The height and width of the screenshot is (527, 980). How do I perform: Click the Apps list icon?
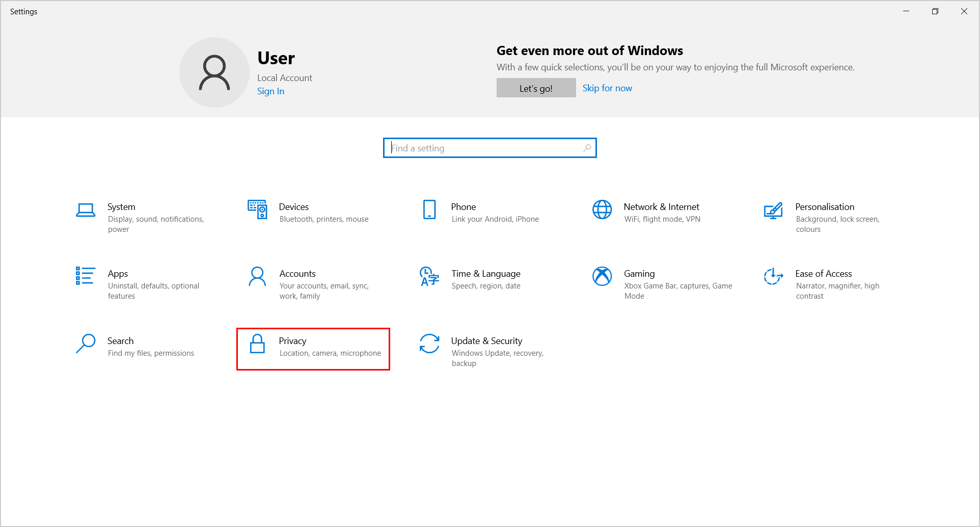85,276
